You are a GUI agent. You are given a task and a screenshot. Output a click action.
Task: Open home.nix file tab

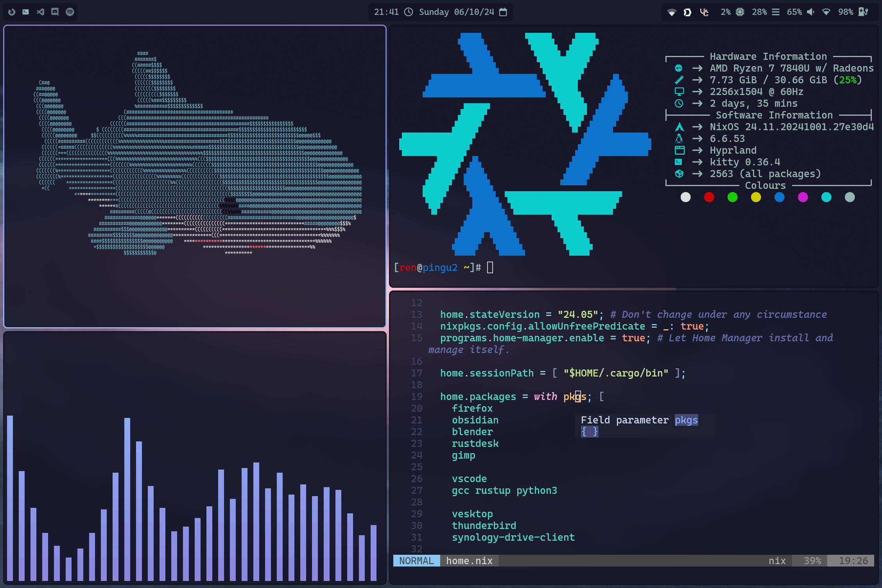[470, 561]
